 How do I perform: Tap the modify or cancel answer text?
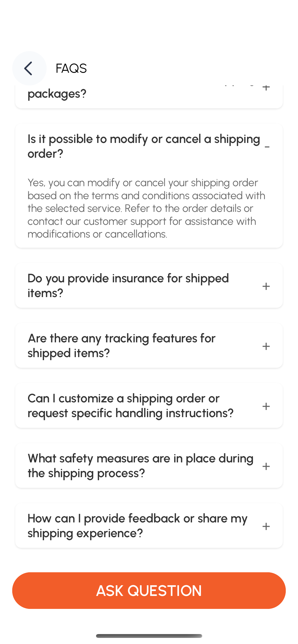coord(146,208)
